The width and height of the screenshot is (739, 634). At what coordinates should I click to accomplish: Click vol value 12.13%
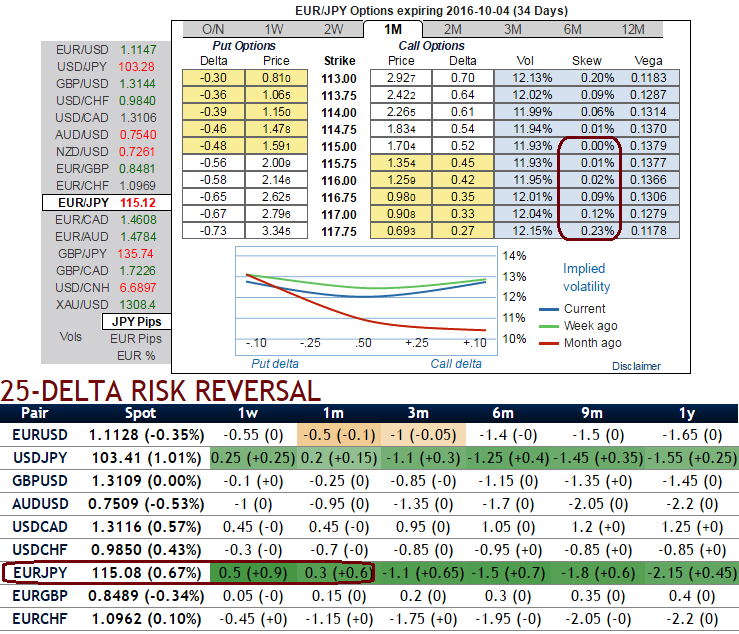(532, 78)
